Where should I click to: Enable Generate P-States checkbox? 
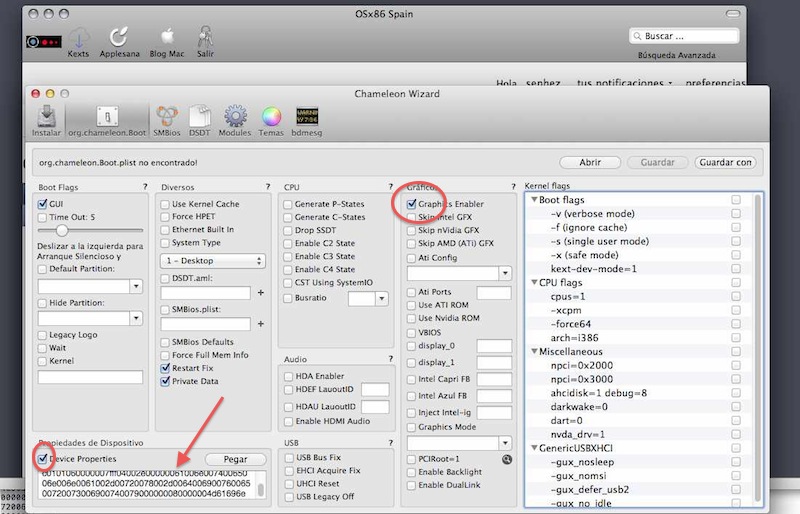(288, 204)
